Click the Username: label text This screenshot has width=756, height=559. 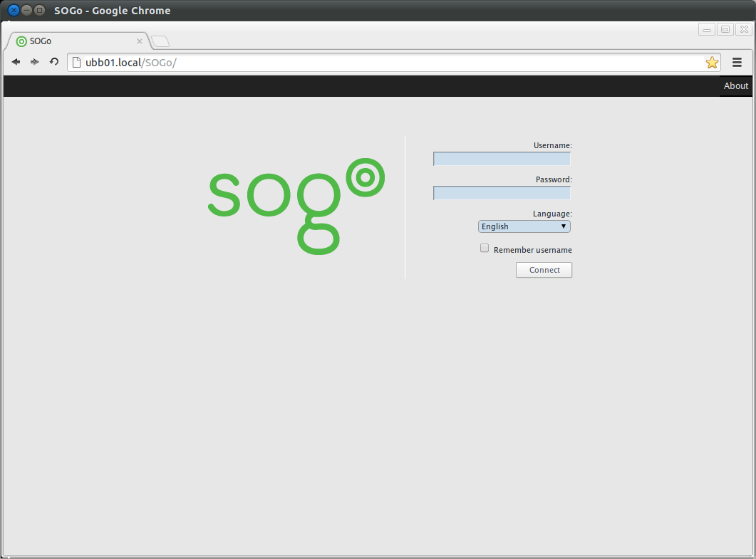pyautogui.click(x=552, y=145)
